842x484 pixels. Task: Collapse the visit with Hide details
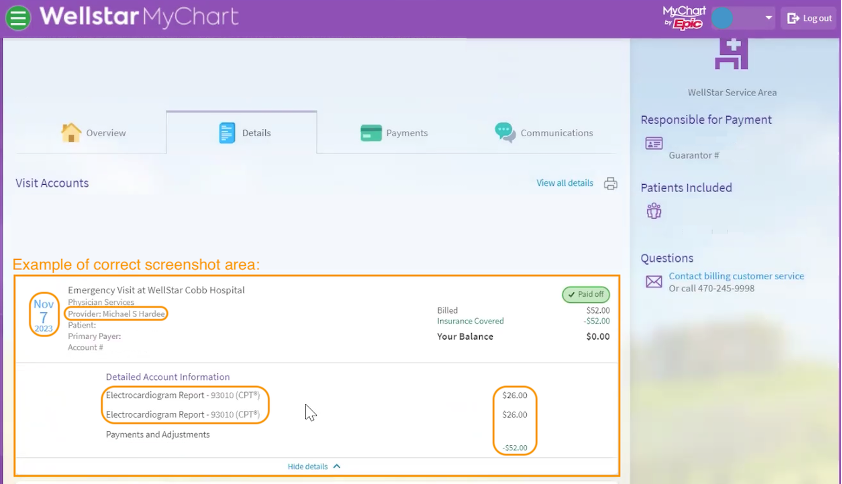click(314, 466)
